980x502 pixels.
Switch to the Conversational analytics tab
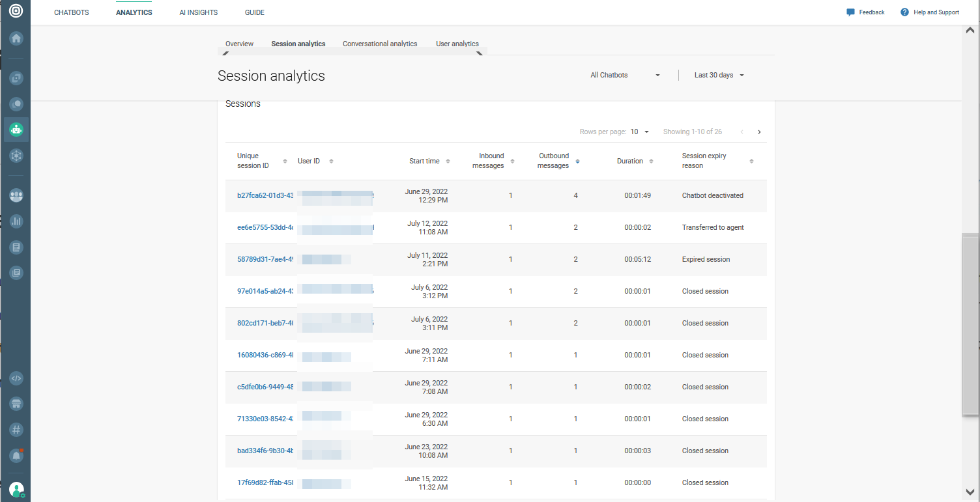[x=380, y=44]
